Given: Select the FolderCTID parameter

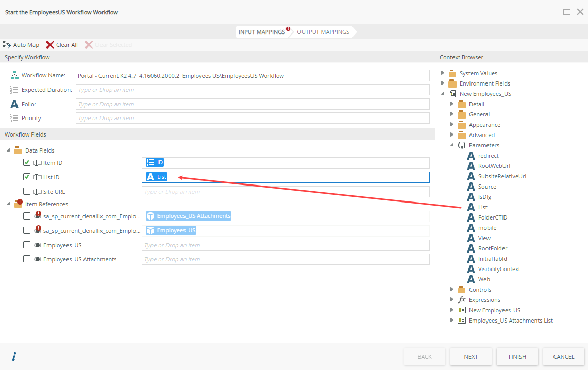Looking at the screenshot, I should point(492,217).
